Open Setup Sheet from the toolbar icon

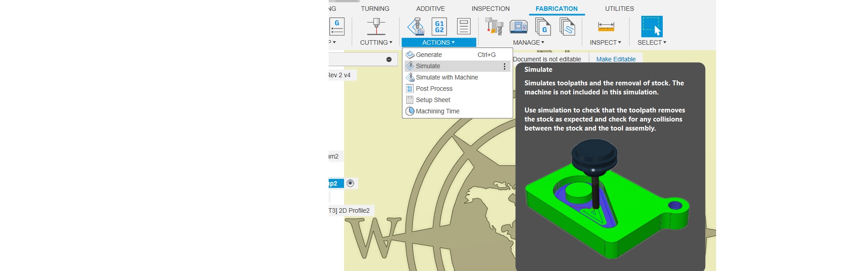tap(463, 27)
